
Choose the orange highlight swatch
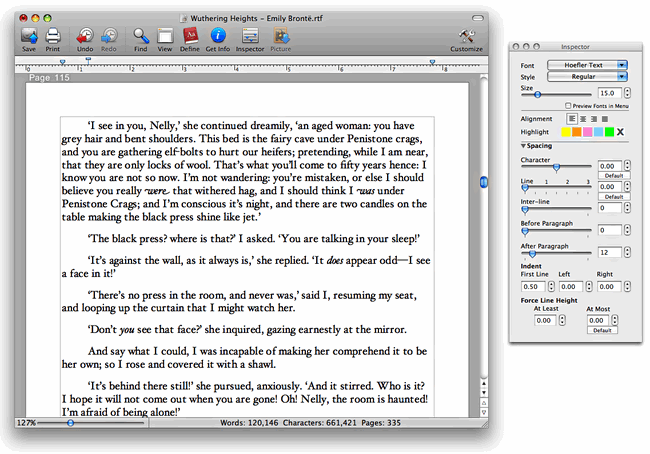point(577,132)
